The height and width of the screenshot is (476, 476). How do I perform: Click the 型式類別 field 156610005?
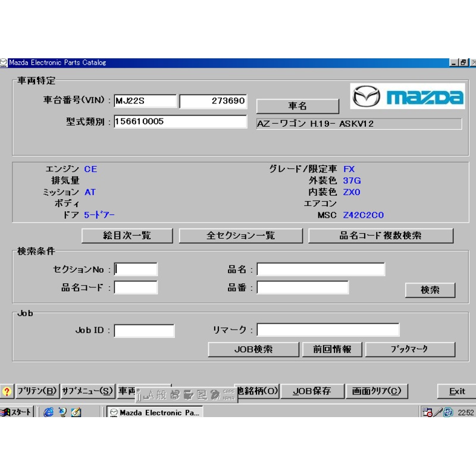180,121
